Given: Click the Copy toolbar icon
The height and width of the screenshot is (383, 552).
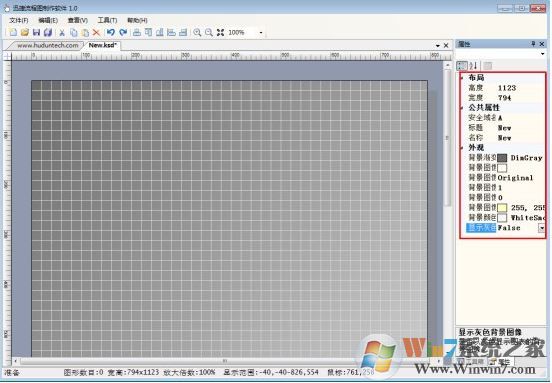Looking at the screenshot, I should click(x=74, y=33).
